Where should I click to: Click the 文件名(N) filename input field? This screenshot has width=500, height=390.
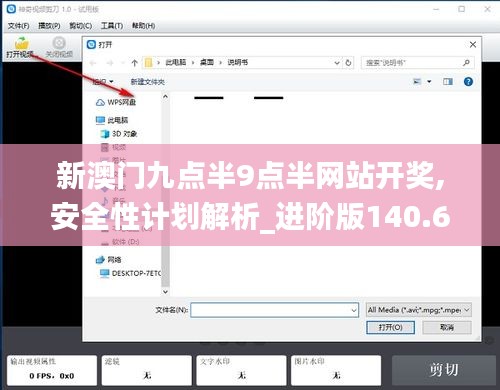pos(274,310)
